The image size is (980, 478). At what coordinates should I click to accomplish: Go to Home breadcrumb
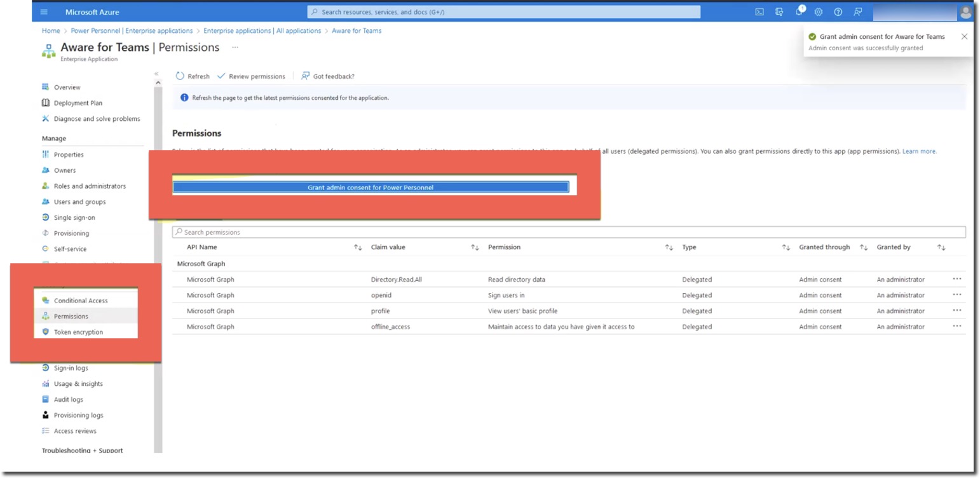click(x=51, y=31)
